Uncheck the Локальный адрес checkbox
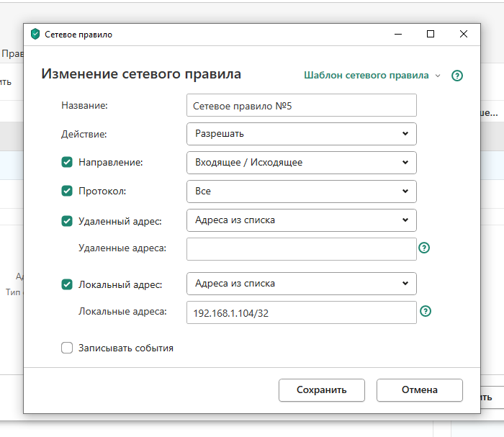The width and height of the screenshot is (504, 437). pos(67,284)
